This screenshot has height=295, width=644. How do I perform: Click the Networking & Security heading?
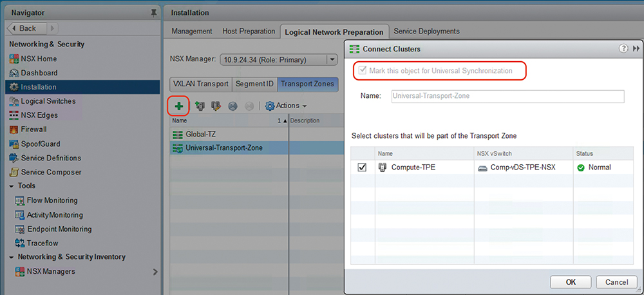point(47,44)
